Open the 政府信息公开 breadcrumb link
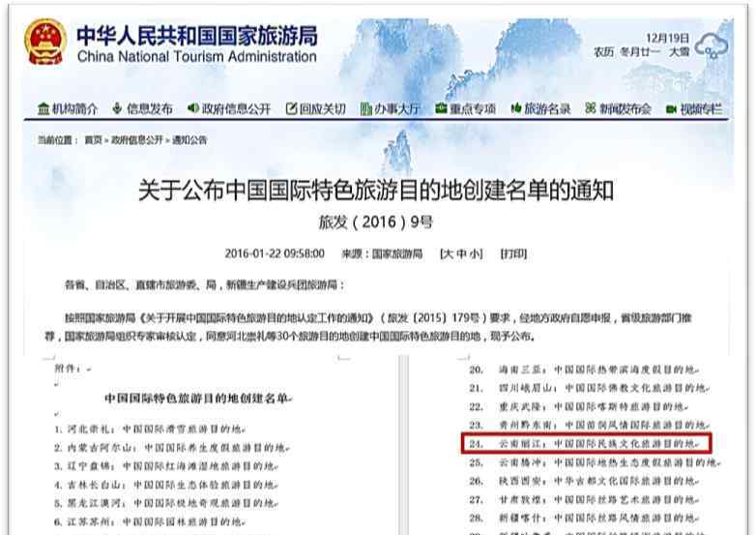The image size is (756, 535). (137, 140)
